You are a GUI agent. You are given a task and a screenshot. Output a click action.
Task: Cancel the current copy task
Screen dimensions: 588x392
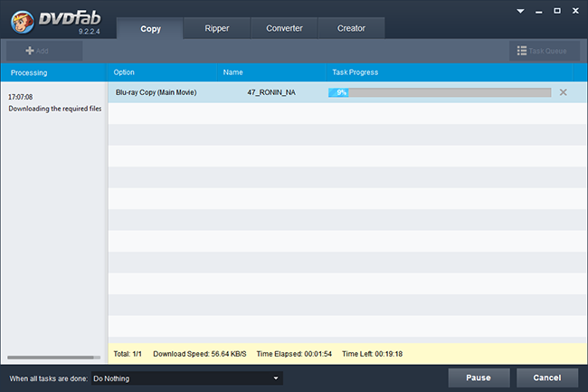tap(547, 378)
